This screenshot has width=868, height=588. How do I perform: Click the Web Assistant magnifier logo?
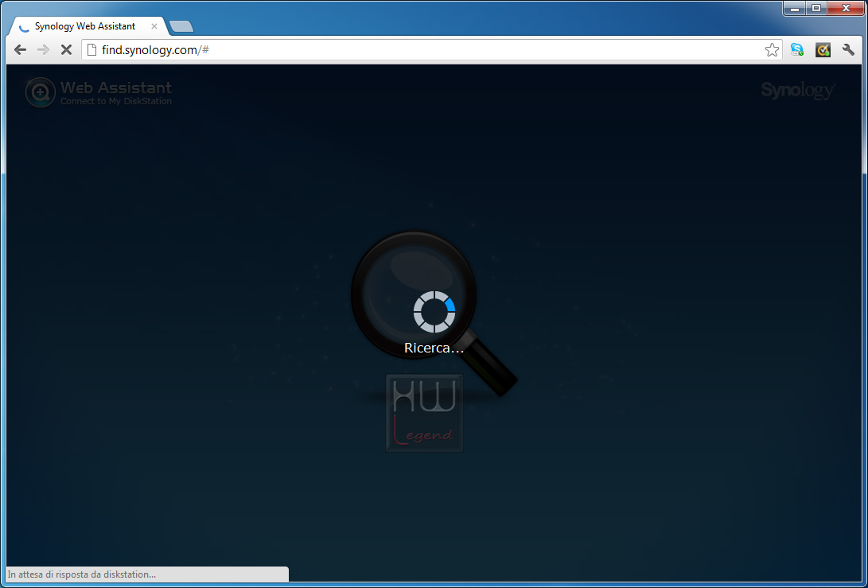click(x=41, y=92)
